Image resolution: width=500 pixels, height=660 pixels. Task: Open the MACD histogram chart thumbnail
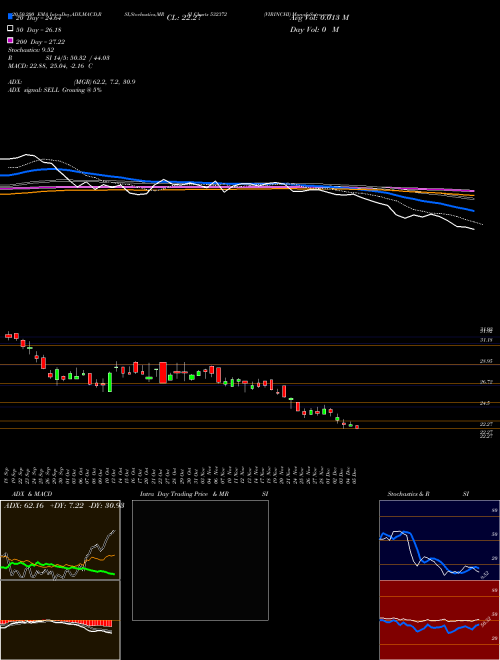point(60,620)
